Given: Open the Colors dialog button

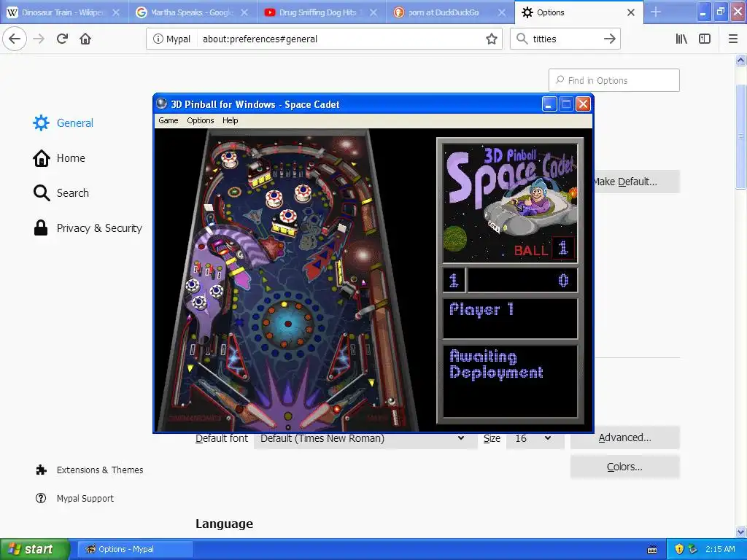Looking at the screenshot, I should [624, 467].
